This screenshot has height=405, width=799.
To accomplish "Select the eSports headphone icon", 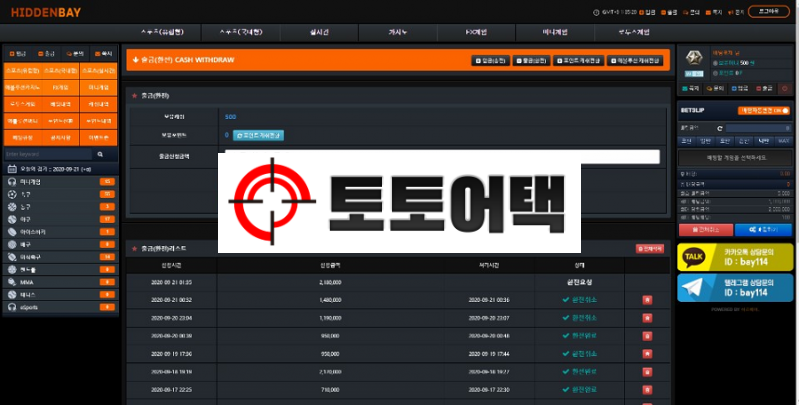I will point(12,307).
